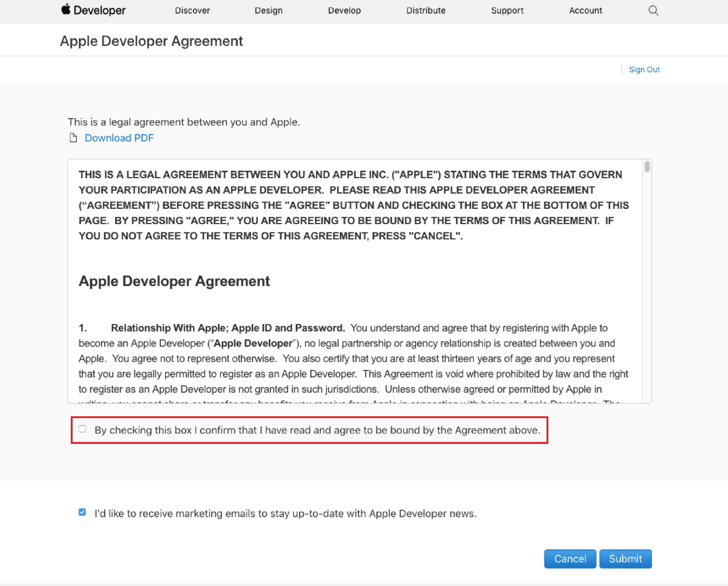Select the Distribute menu item
The width and height of the screenshot is (728, 586).
click(x=426, y=11)
